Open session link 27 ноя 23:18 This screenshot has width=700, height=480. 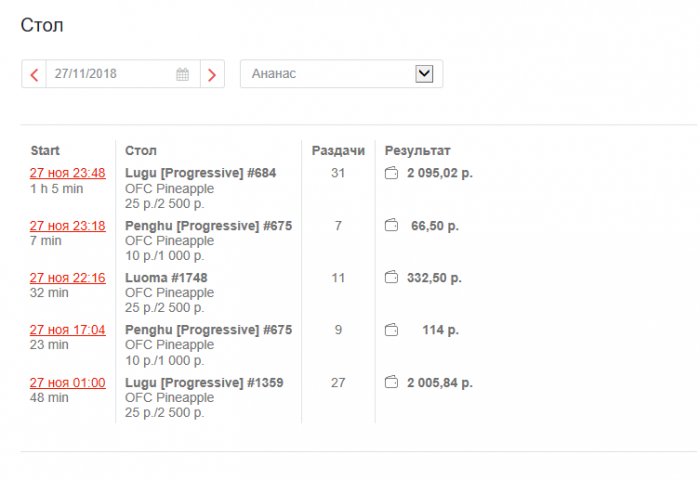tap(67, 225)
